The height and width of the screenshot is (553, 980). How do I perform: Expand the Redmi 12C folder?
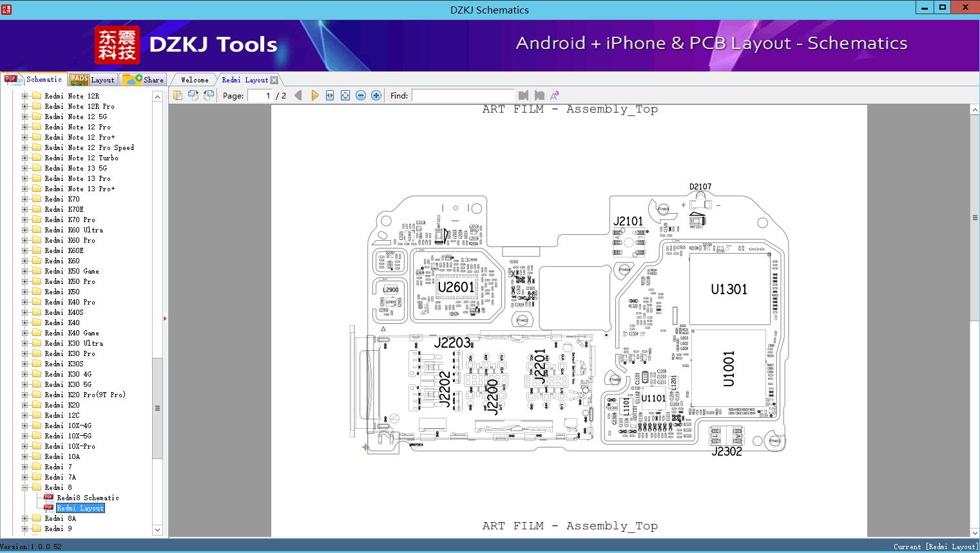coord(24,415)
